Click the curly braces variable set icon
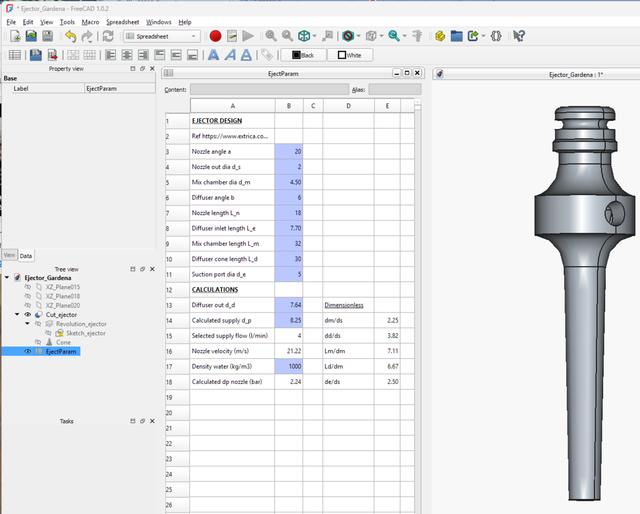 pos(496,36)
